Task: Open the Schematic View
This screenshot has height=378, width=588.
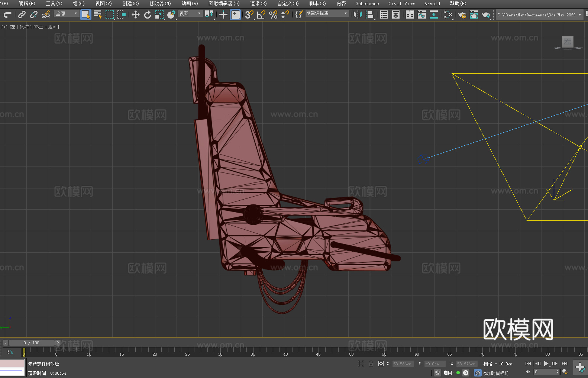Action: (x=448, y=14)
